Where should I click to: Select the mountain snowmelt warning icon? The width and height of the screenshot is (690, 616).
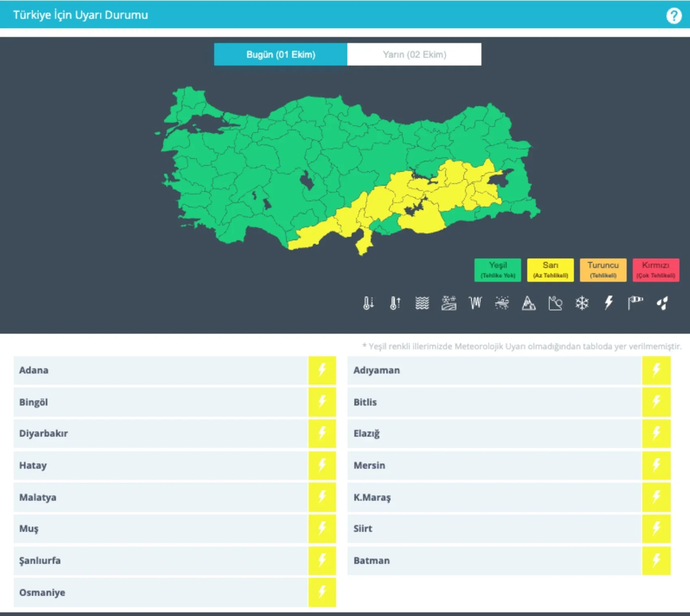click(528, 303)
